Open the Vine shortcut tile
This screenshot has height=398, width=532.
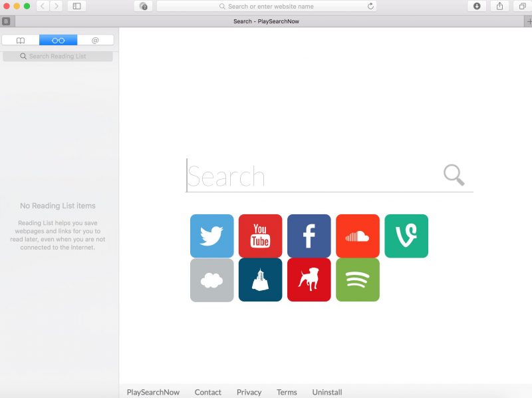[406, 236]
